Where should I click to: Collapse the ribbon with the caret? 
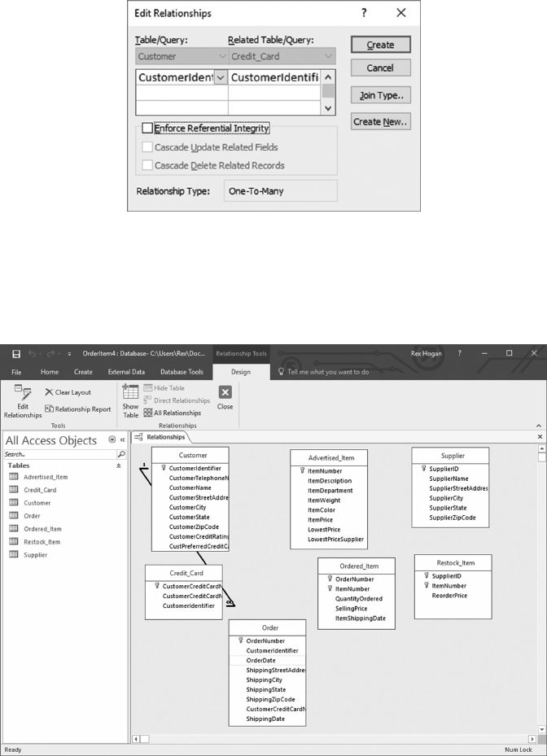pyautogui.click(x=539, y=426)
